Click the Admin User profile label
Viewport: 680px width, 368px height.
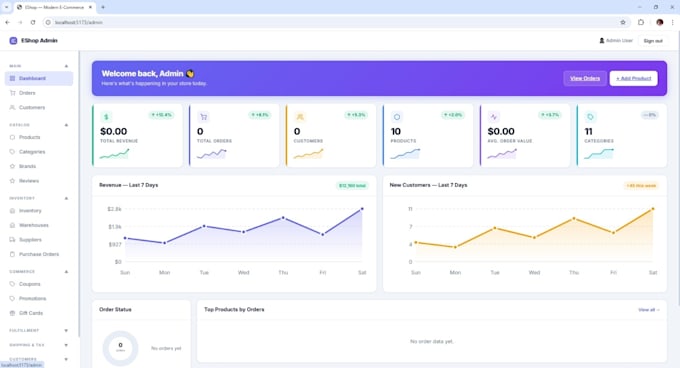(x=616, y=40)
